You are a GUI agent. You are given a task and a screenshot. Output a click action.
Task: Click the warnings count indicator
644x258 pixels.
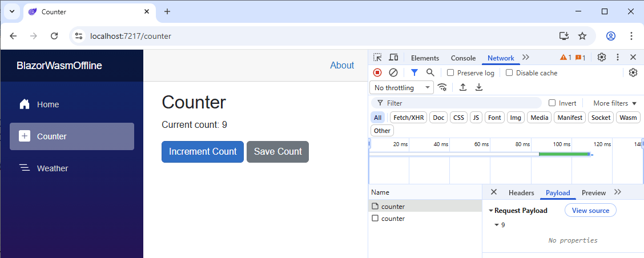[566, 58]
